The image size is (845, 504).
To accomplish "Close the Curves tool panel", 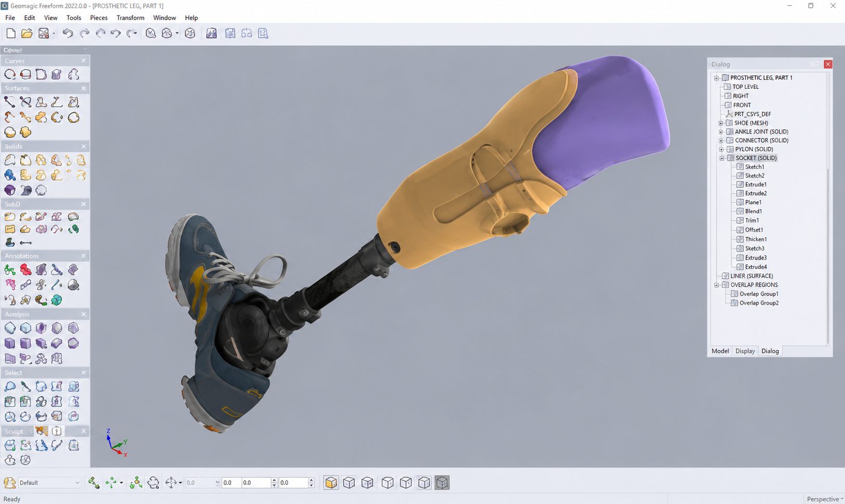I will [83, 61].
